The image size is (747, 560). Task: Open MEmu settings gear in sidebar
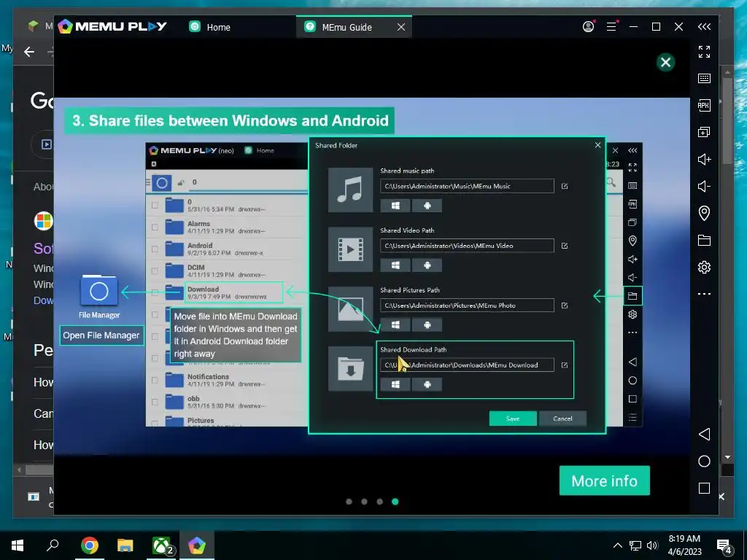coord(704,267)
